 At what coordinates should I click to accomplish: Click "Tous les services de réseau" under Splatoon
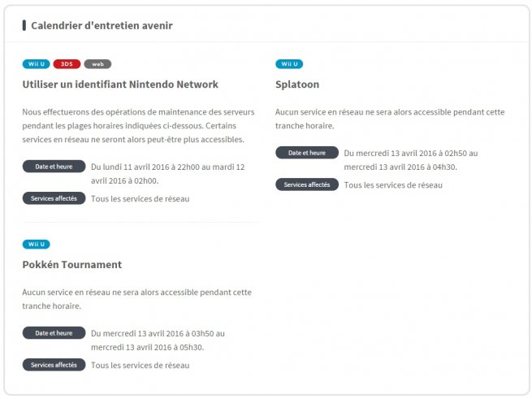coord(393,185)
